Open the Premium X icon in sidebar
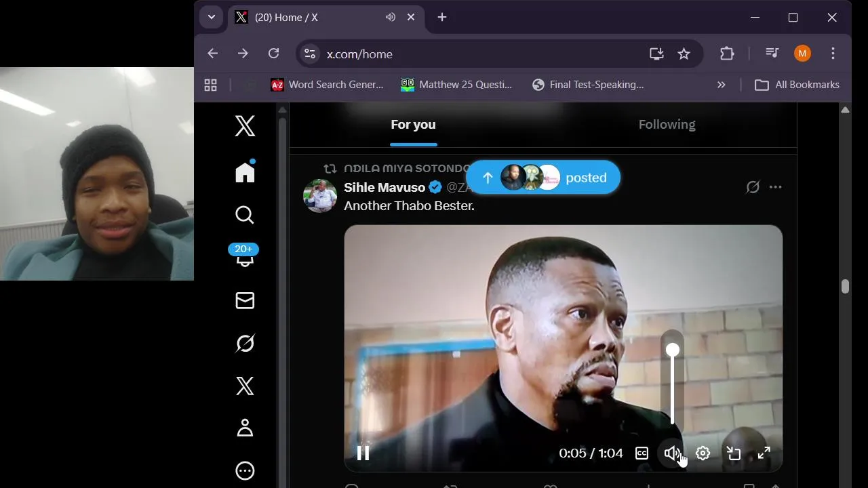The width and height of the screenshot is (868, 488). [245, 386]
